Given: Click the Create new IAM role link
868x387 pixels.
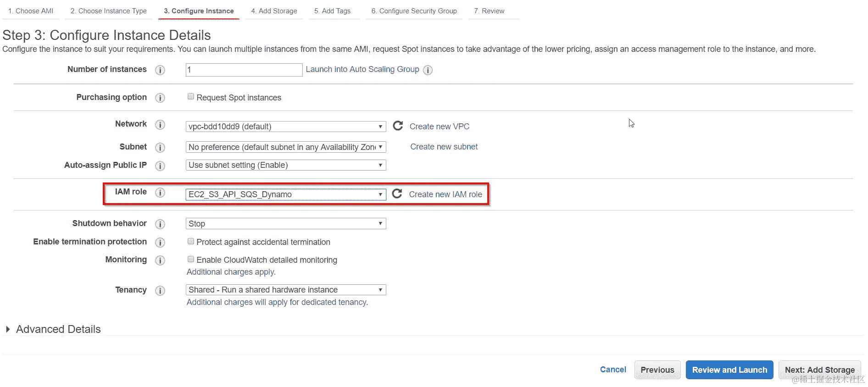Looking at the screenshot, I should click(445, 194).
